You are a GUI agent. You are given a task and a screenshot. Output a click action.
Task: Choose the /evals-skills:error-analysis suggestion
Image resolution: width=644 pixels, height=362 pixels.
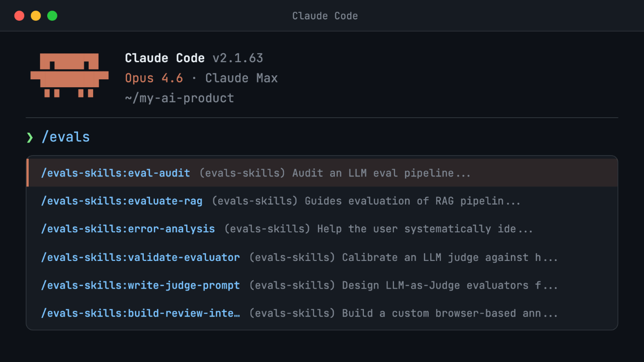click(128, 229)
